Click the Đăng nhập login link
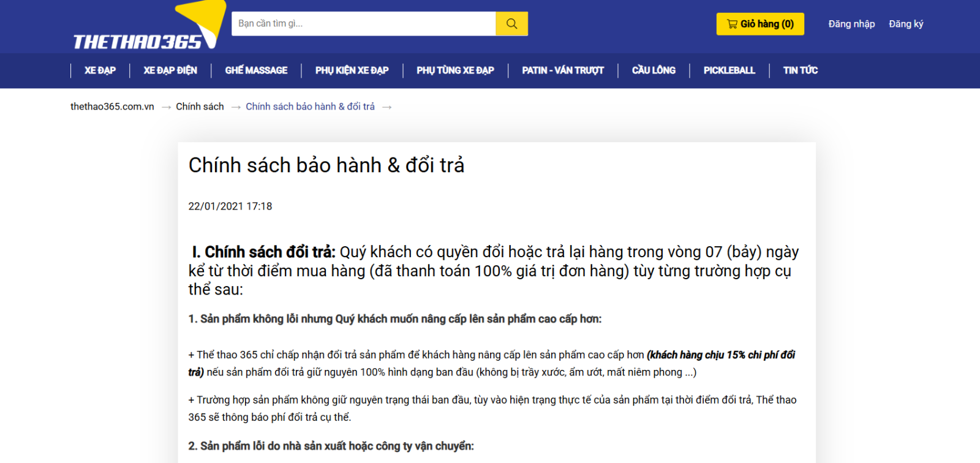Screen dimensions: 980x463 click(x=851, y=24)
